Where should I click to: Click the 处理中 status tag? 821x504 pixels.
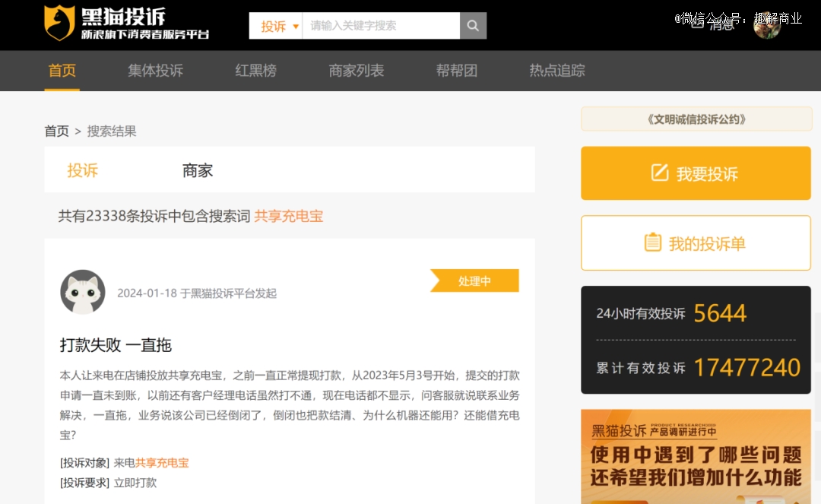point(474,281)
